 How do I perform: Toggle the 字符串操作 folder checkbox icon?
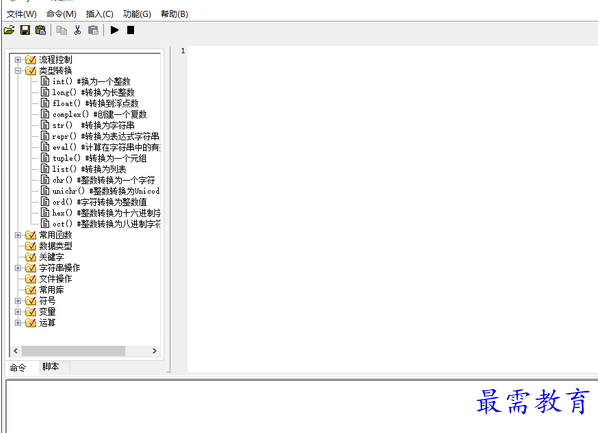coord(31,268)
